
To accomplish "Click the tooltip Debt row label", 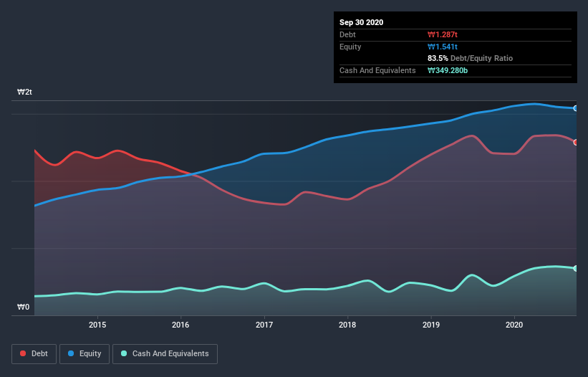I will [347, 34].
